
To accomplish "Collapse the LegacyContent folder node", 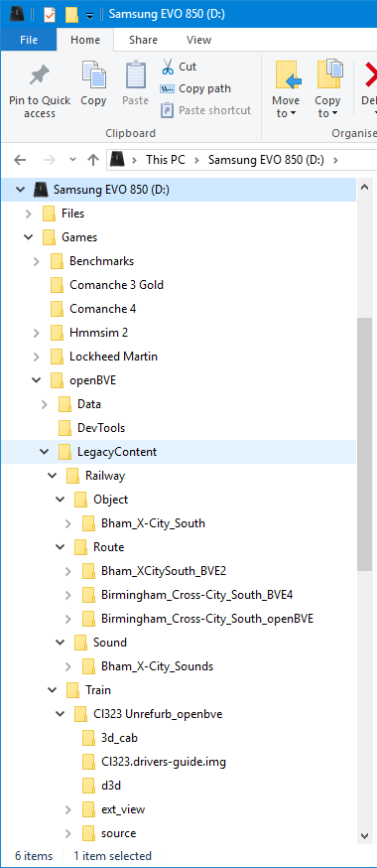I will [x=45, y=452].
